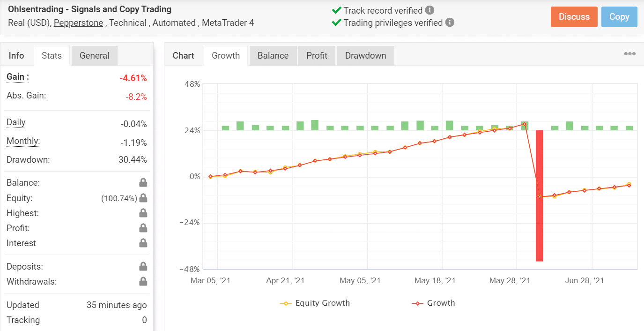Image resolution: width=644 pixels, height=331 pixels.
Task: Click the Discuss button
Action: 574,16
